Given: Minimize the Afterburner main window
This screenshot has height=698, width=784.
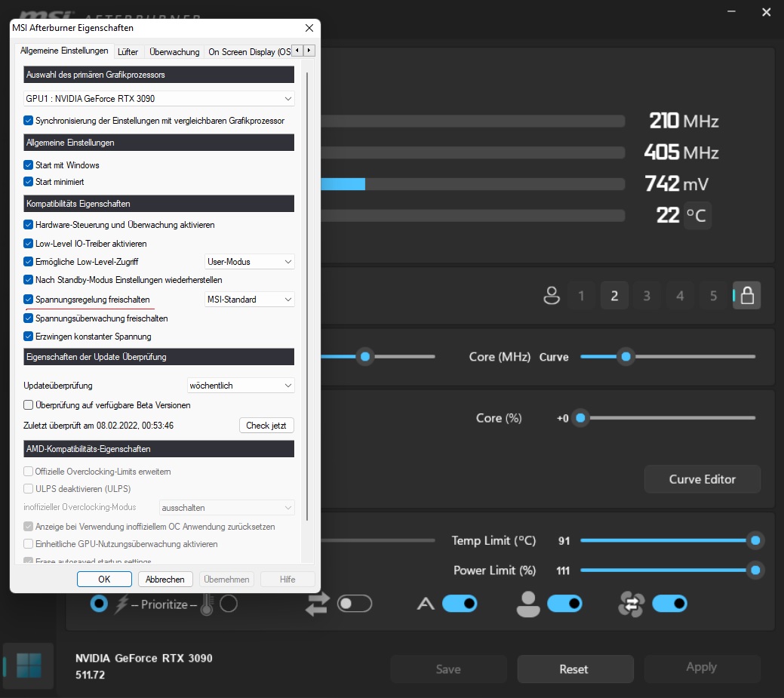Looking at the screenshot, I should [731, 11].
